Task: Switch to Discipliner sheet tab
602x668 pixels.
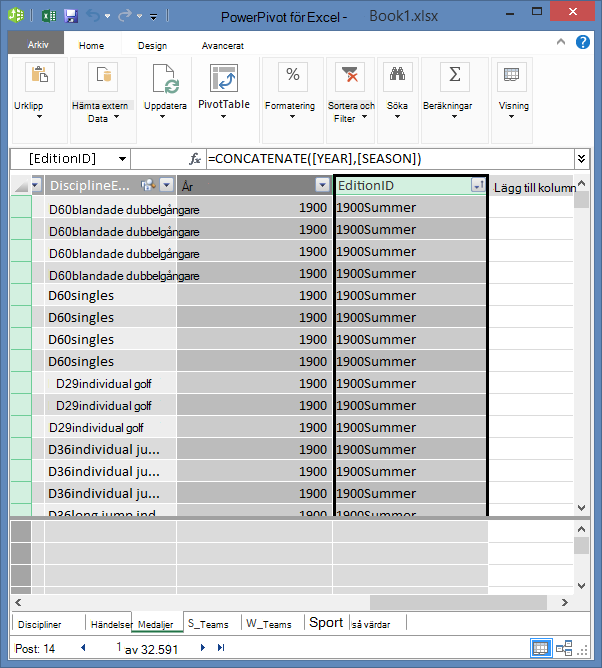Action: tap(39, 624)
